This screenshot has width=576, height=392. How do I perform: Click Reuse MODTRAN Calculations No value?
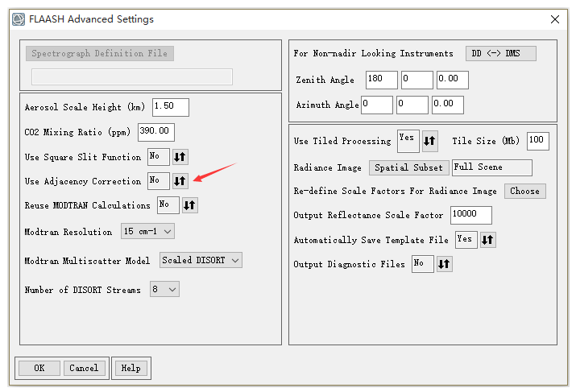tap(168, 205)
